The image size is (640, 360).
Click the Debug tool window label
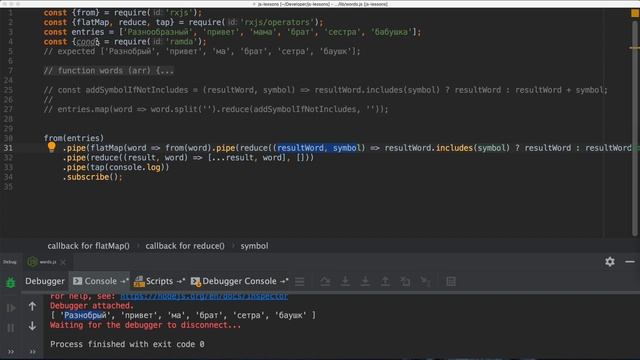[x=10, y=262]
